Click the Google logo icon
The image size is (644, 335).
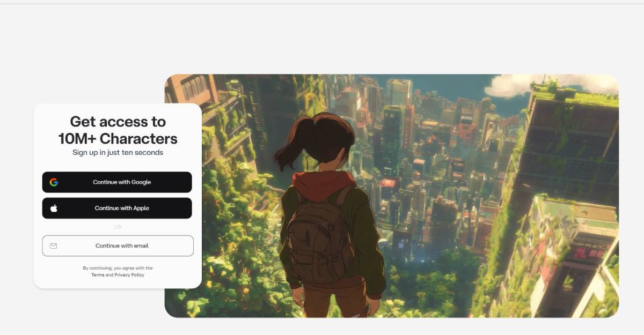(x=54, y=182)
